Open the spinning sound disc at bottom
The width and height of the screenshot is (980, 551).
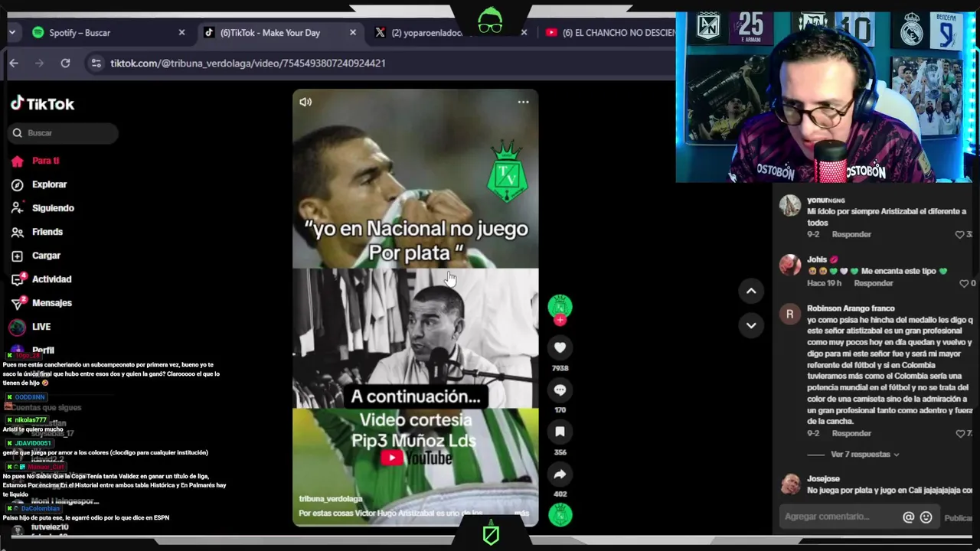pyautogui.click(x=560, y=515)
